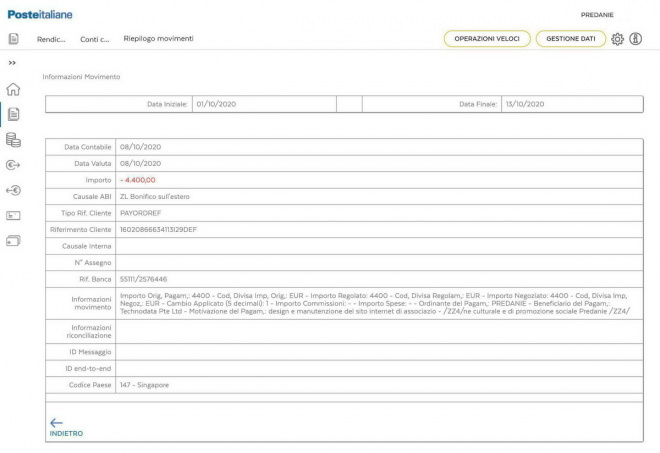Click the bottom stacked cards sidebar icon
Image resolution: width=660 pixels, height=453 pixels.
click(14, 240)
